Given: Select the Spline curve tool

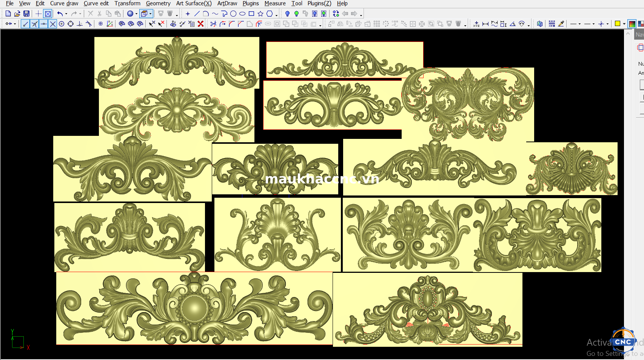Looking at the screenshot, I should coord(215,14).
